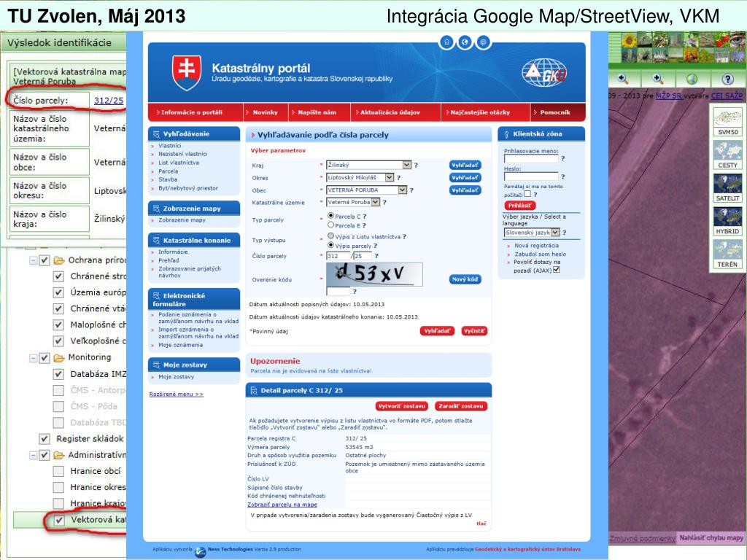
Task: Switch to TERÉN map view
Action: [x=727, y=254]
